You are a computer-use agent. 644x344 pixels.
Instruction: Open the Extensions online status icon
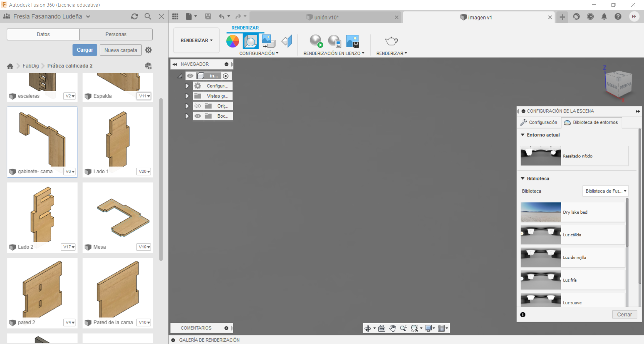(576, 16)
